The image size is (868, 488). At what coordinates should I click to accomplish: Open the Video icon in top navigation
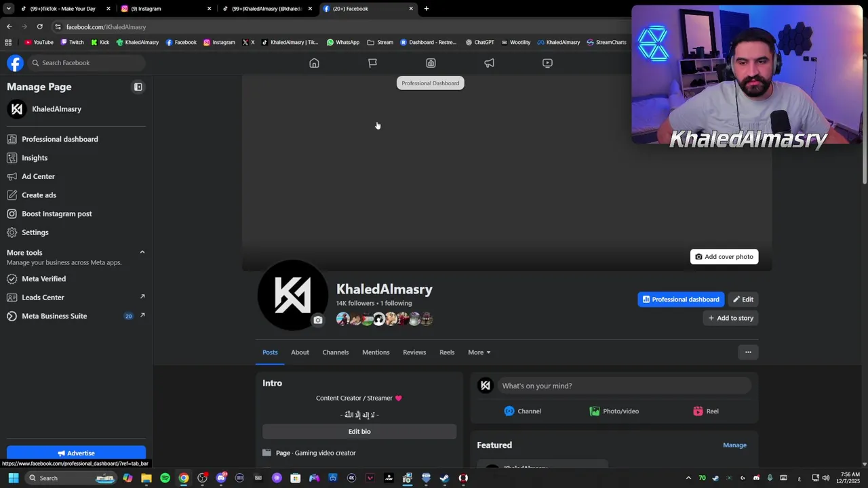(x=547, y=63)
